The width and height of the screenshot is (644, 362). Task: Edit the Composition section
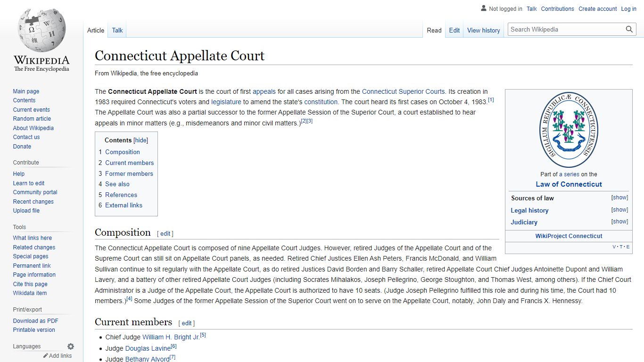(x=165, y=233)
